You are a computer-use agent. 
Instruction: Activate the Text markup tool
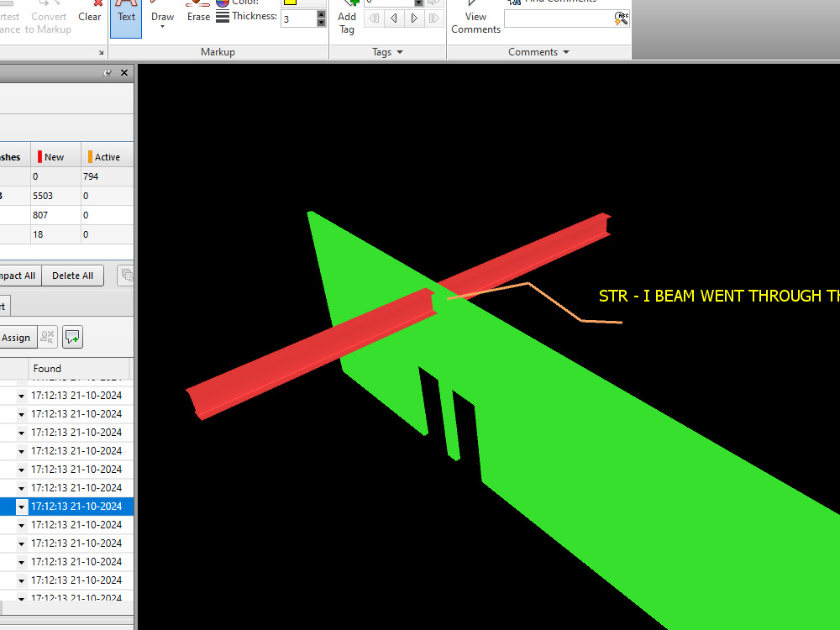tap(126, 18)
